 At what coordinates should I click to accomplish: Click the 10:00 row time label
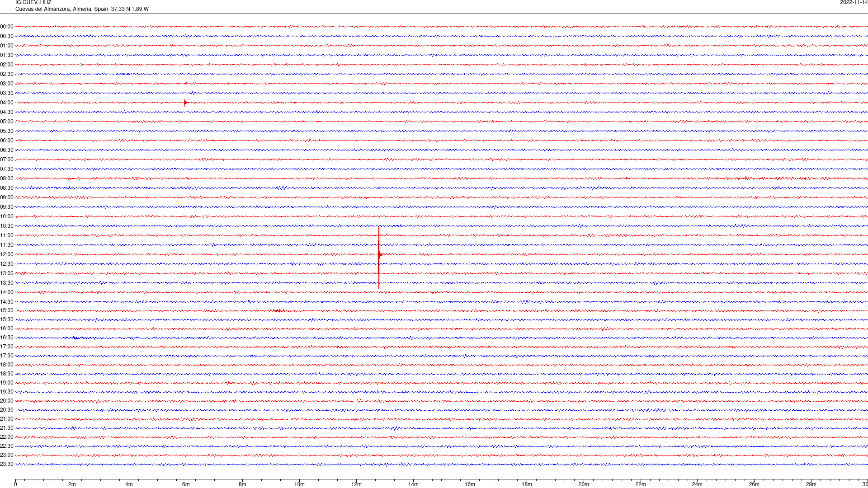7,216
